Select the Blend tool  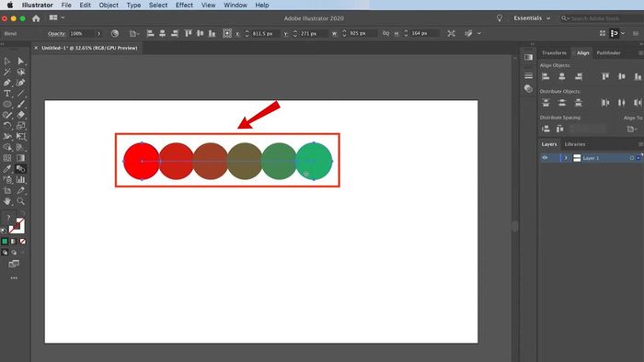pos(20,168)
